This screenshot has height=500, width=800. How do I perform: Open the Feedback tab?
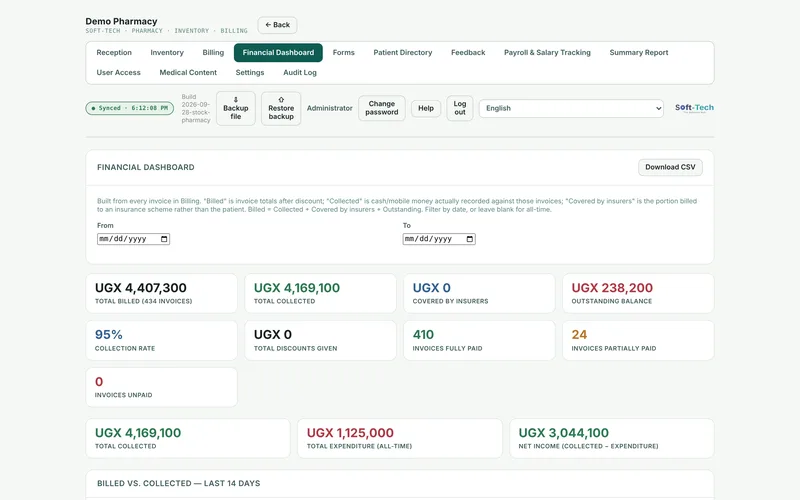[x=468, y=53]
